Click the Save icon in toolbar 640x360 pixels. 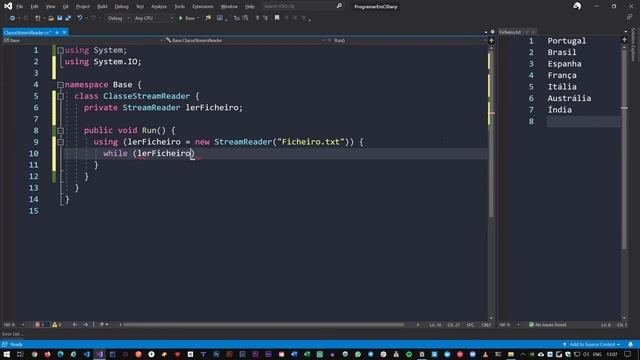pyautogui.click(x=60, y=18)
